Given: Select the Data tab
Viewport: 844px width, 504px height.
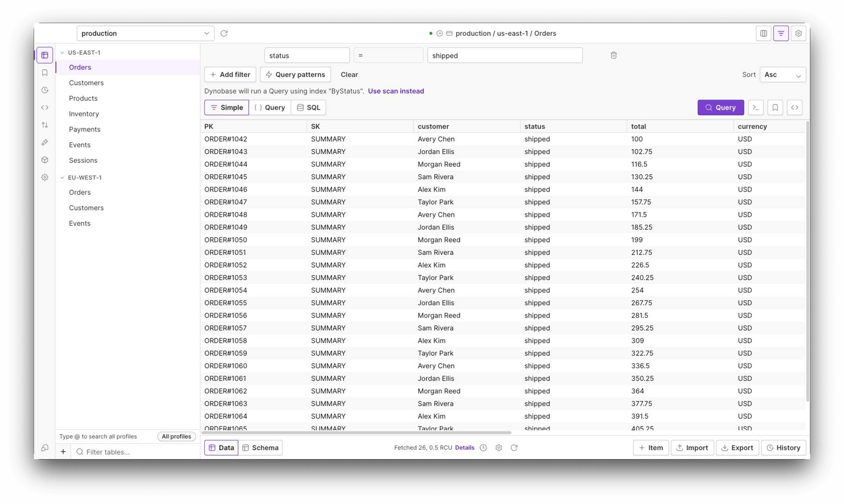Looking at the screenshot, I should click(221, 448).
